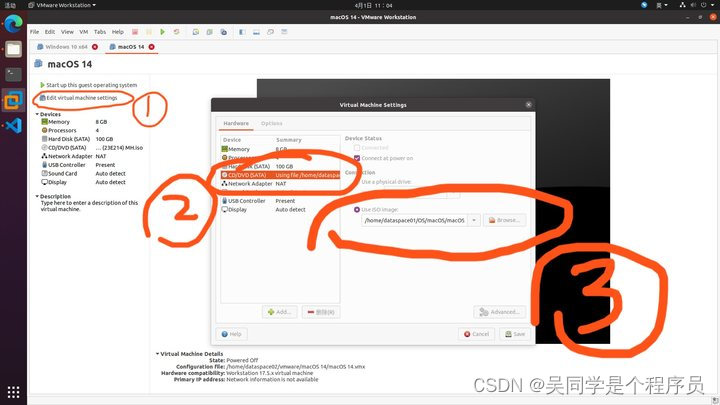
Task: Click the Remove (删除) hardware button
Action: click(321, 312)
